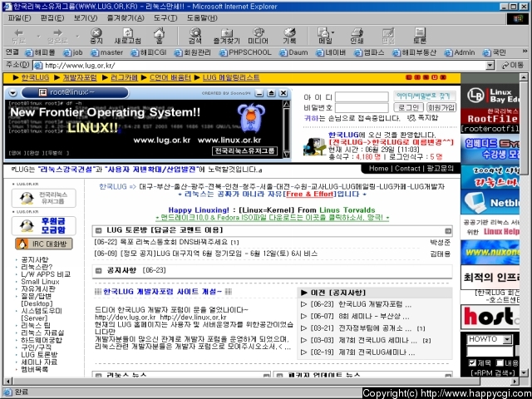Open the address bar dropdown arrow
The image size is (532, 399).
tap(490, 65)
